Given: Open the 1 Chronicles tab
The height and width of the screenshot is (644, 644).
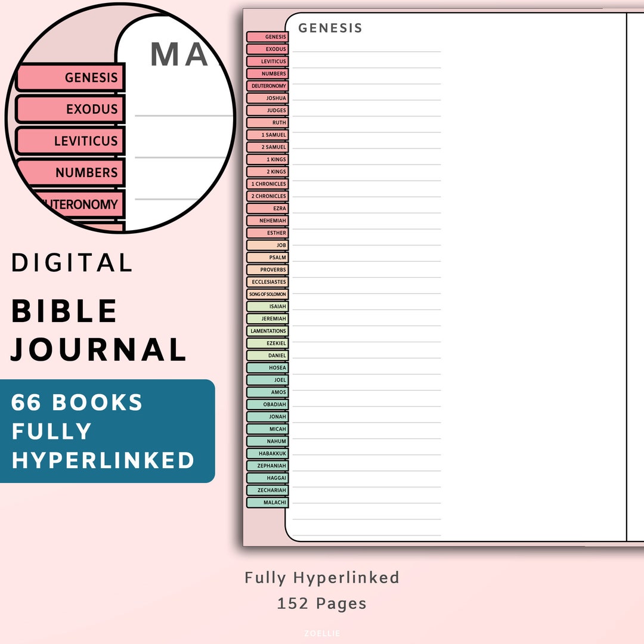Looking at the screenshot, I should pos(268,184).
